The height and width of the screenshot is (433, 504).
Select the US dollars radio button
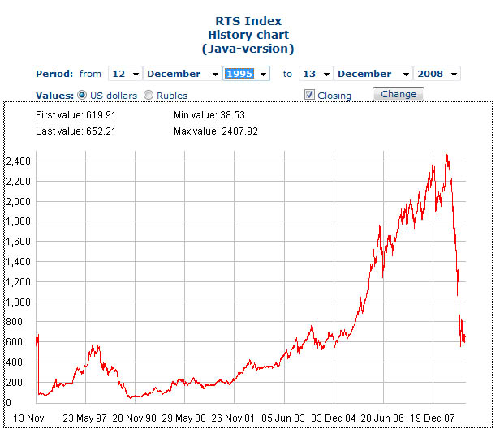[x=82, y=95]
